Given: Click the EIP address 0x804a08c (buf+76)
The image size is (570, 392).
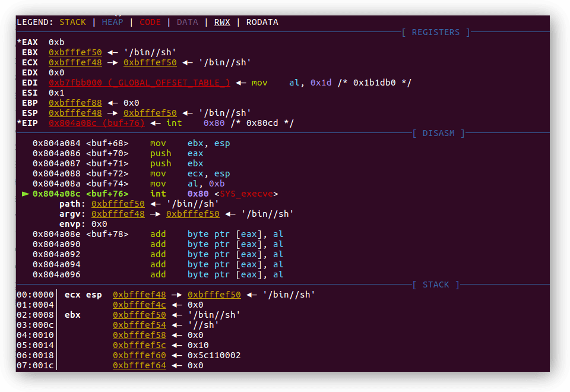Looking at the screenshot, I should pyautogui.click(x=96, y=124).
